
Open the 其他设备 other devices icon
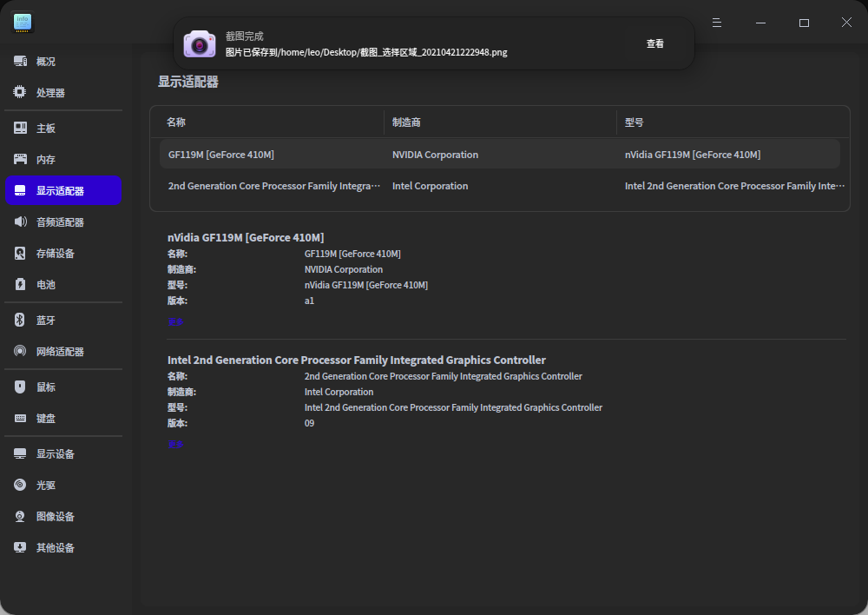(20, 547)
